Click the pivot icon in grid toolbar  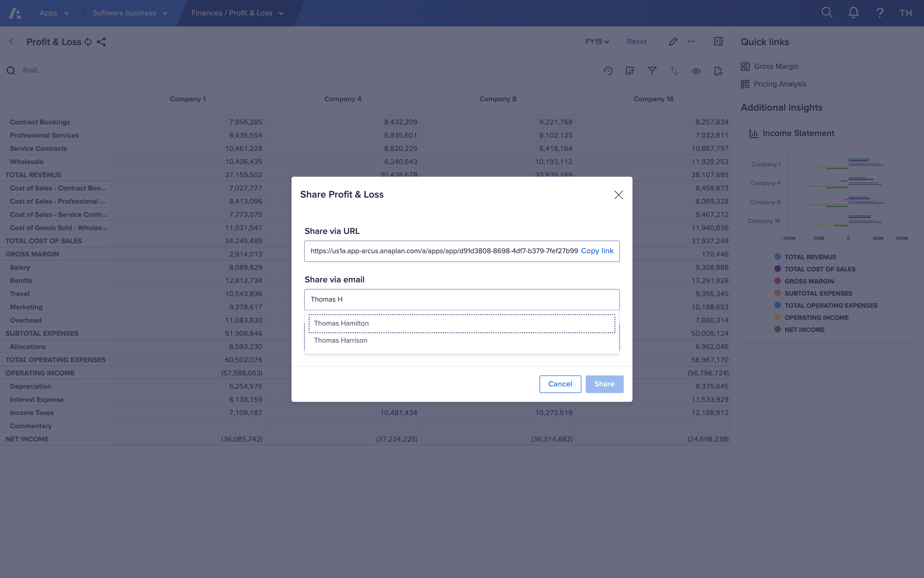tap(630, 71)
